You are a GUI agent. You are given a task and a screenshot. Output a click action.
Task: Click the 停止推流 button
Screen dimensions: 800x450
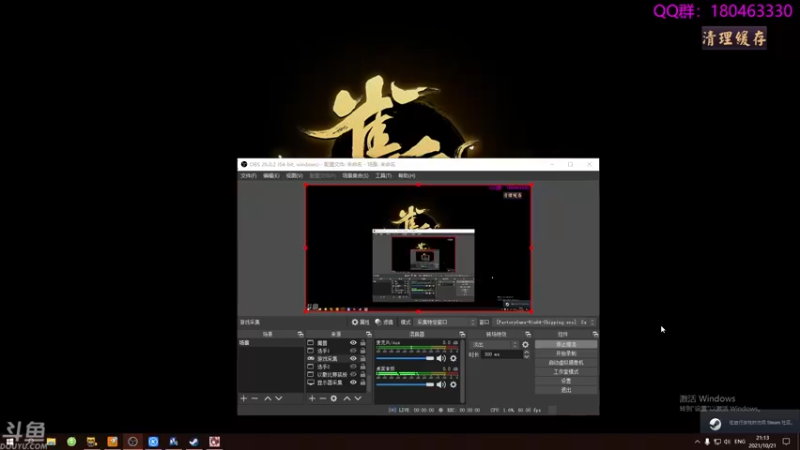566,344
